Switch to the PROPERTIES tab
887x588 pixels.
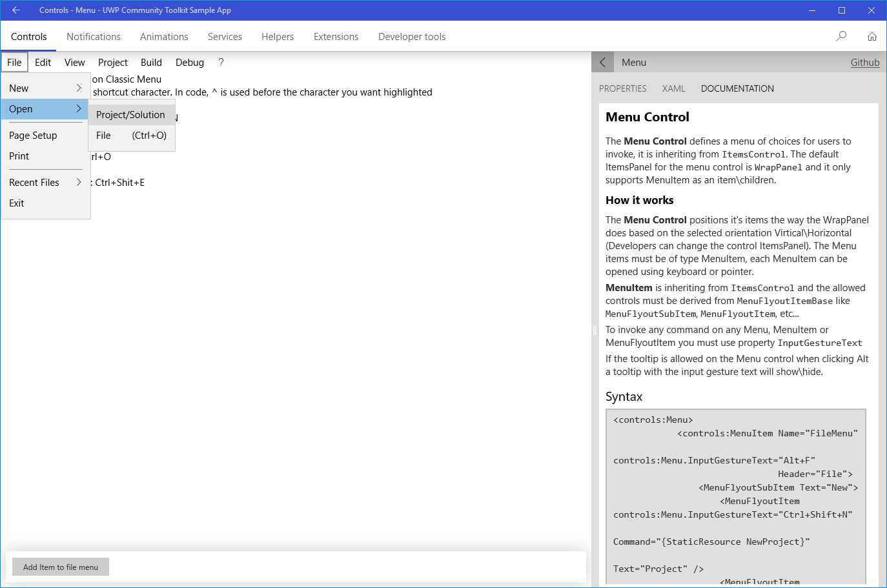point(622,88)
